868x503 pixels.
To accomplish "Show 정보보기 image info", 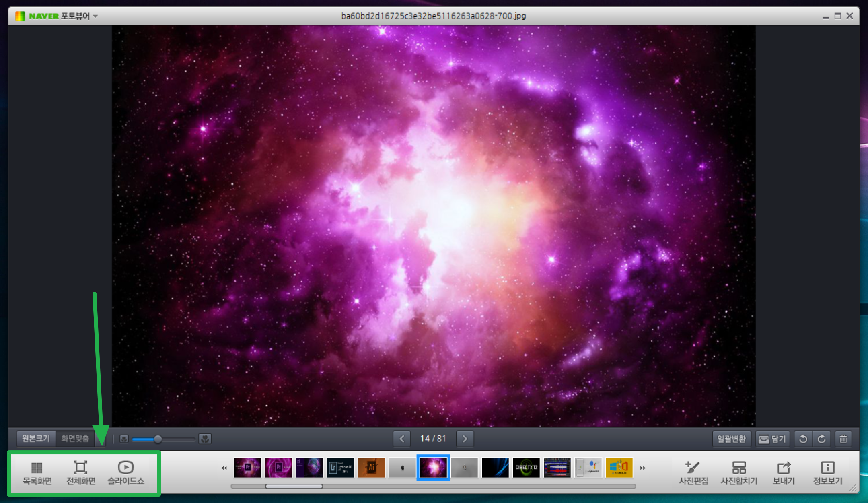I will (x=827, y=473).
